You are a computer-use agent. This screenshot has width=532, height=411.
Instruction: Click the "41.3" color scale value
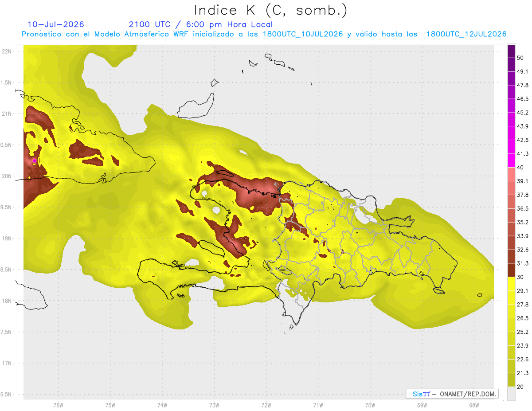pos(523,154)
